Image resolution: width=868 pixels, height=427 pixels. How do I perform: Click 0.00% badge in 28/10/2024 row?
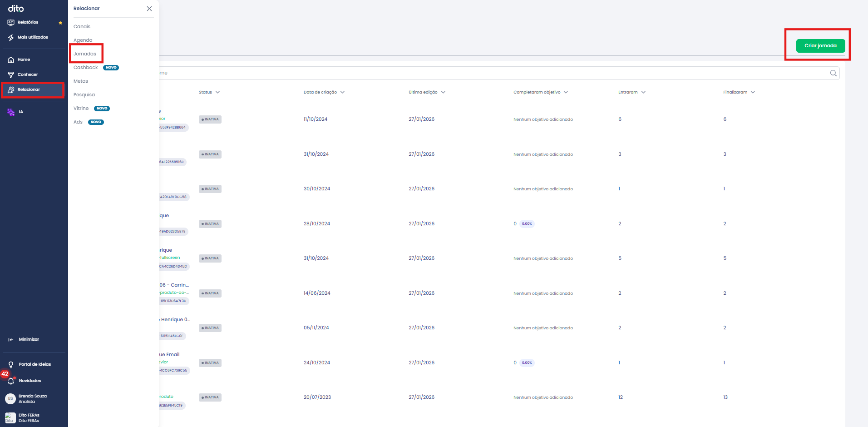[527, 224]
